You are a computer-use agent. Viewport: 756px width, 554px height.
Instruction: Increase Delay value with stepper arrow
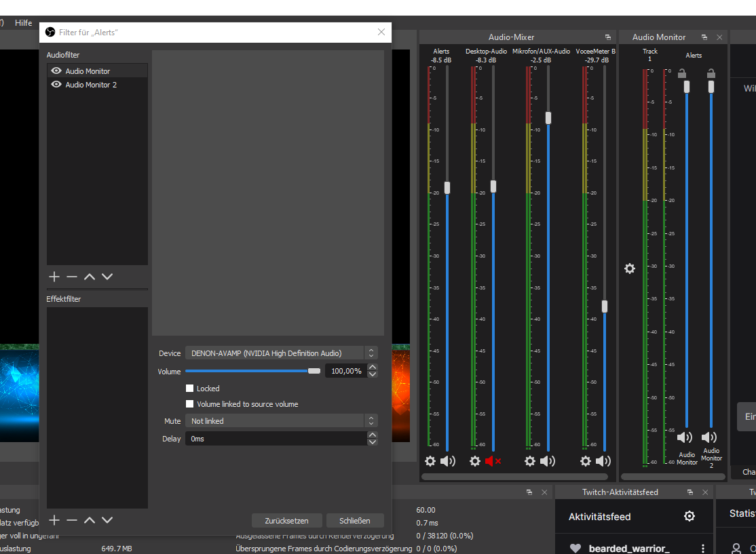point(372,435)
